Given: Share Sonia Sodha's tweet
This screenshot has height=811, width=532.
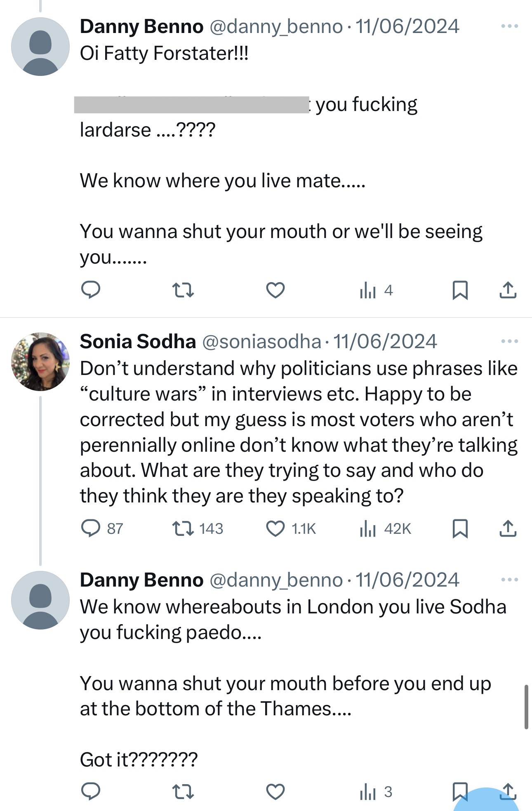Looking at the screenshot, I should (x=508, y=528).
